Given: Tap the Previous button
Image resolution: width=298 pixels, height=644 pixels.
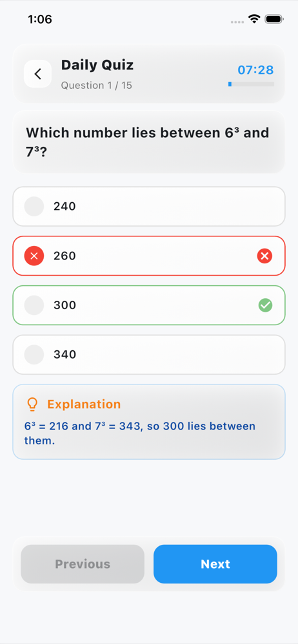Looking at the screenshot, I should click(x=83, y=564).
